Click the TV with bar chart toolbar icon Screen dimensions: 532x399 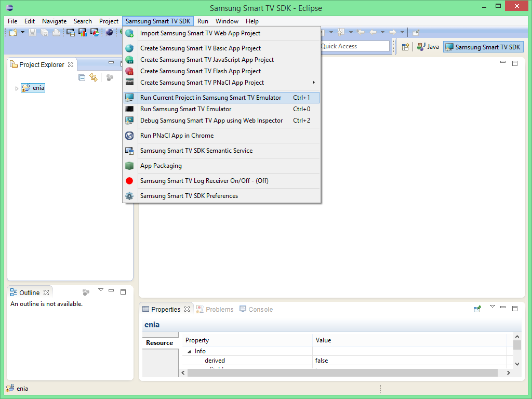pos(83,33)
